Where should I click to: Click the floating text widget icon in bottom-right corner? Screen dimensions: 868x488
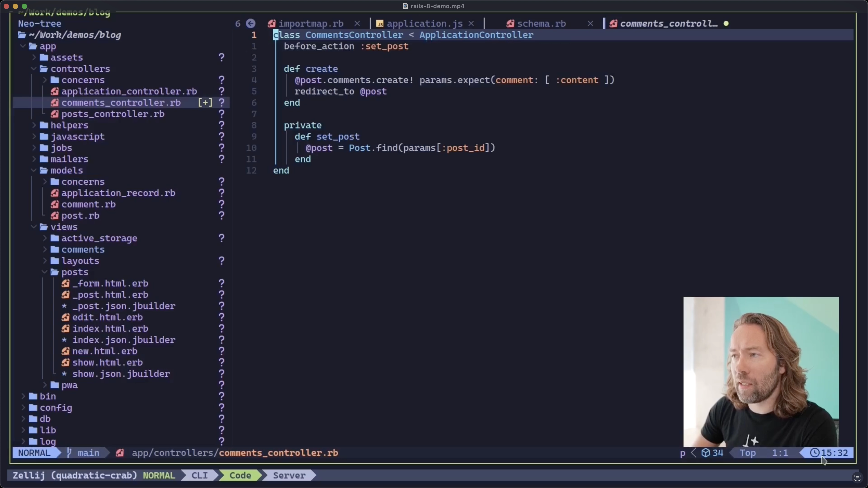click(857, 478)
